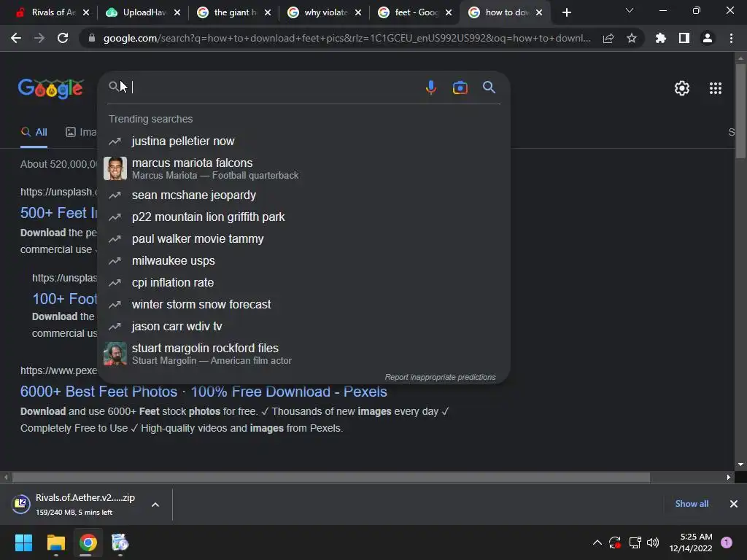Go forward in browser history
This screenshot has height=560, width=747.
(x=39, y=38)
